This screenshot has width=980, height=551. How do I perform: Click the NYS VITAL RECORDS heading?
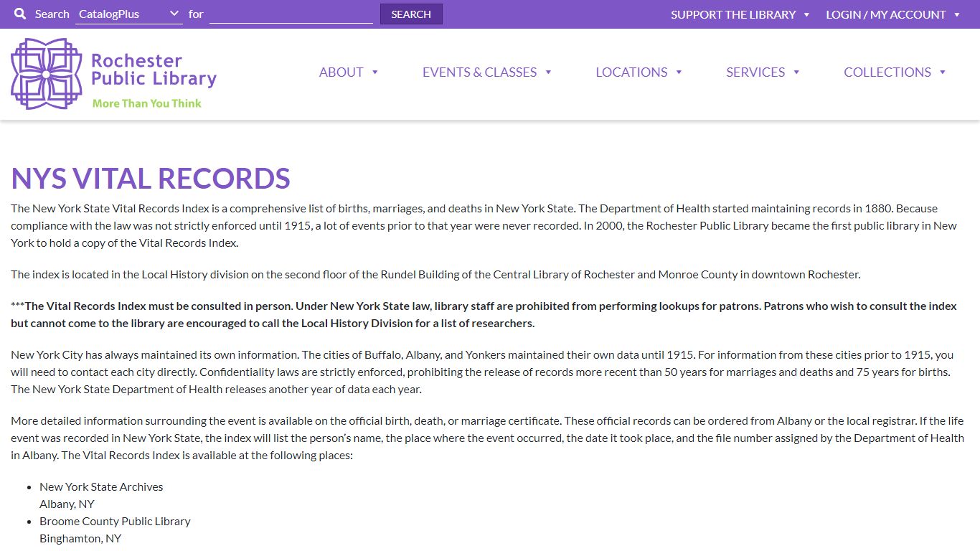(x=151, y=179)
